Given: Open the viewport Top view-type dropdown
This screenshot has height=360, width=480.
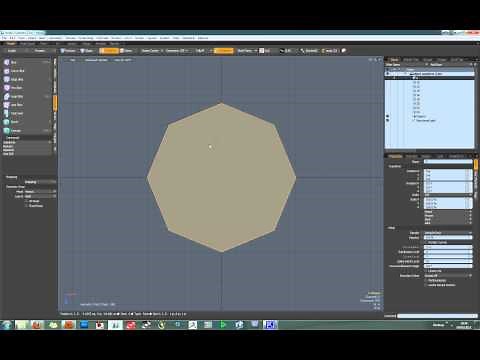Looking at the screenshot, I should (x=72, y=60).
